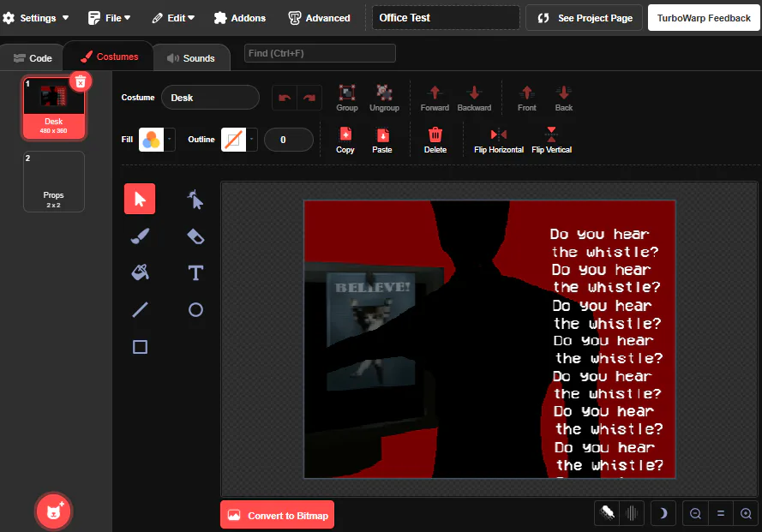Click the Group icon

(x=347, y=98)
